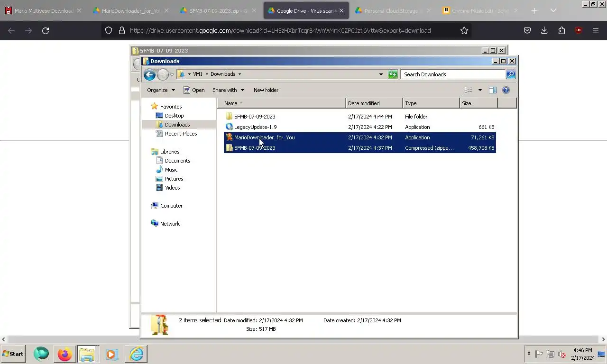Screen dimensions: 607x364
Task: Select Computer in navigation pane
Action: [166, 206]
